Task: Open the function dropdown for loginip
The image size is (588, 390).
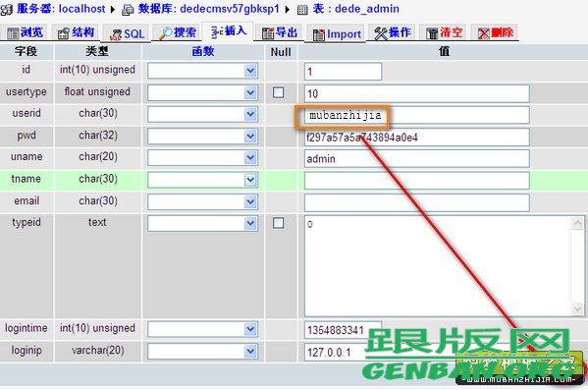Action: coord(203,352)
